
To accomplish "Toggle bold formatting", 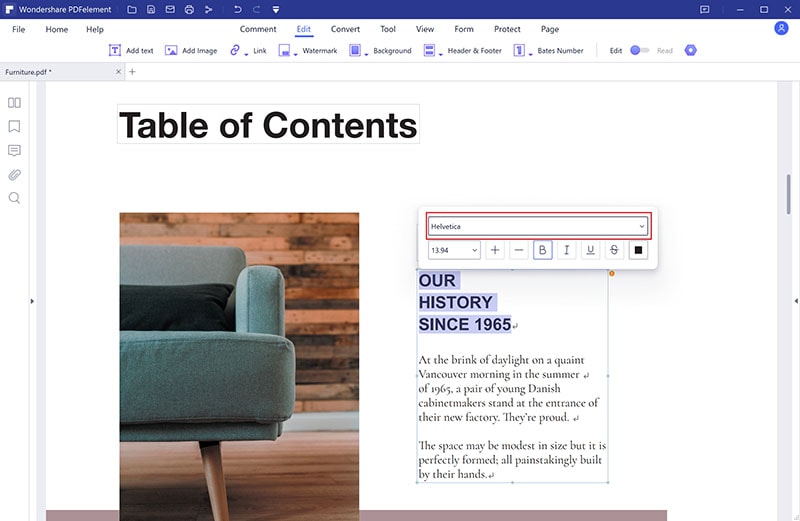I will tap(542, 250).
